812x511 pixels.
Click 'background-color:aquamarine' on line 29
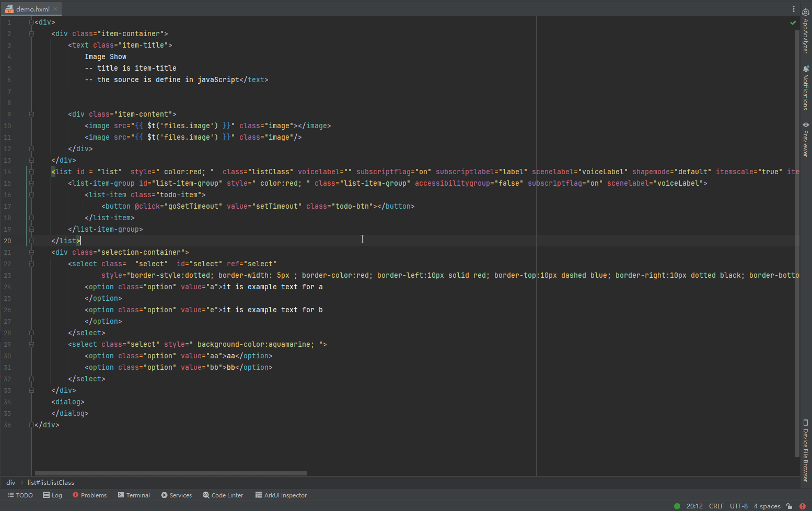[254, 344]
